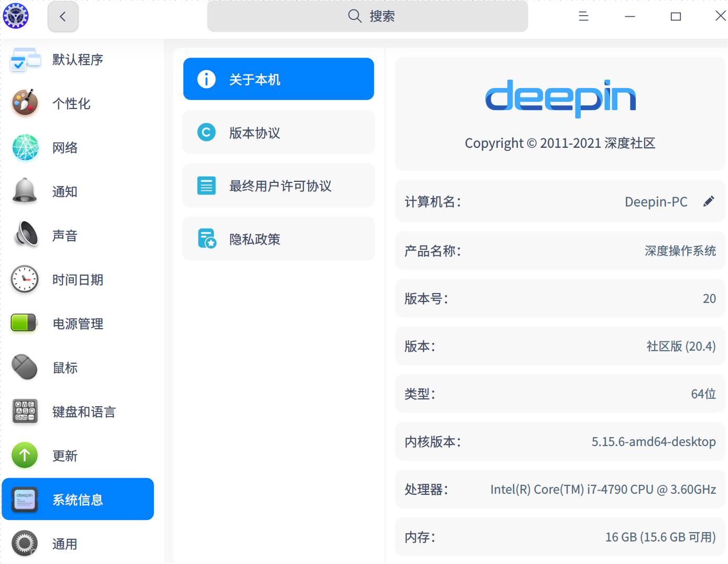Select the 网络 (Network) settings icon
The height and width of the screenshot is (564, 728).
[x=25, y=147]
